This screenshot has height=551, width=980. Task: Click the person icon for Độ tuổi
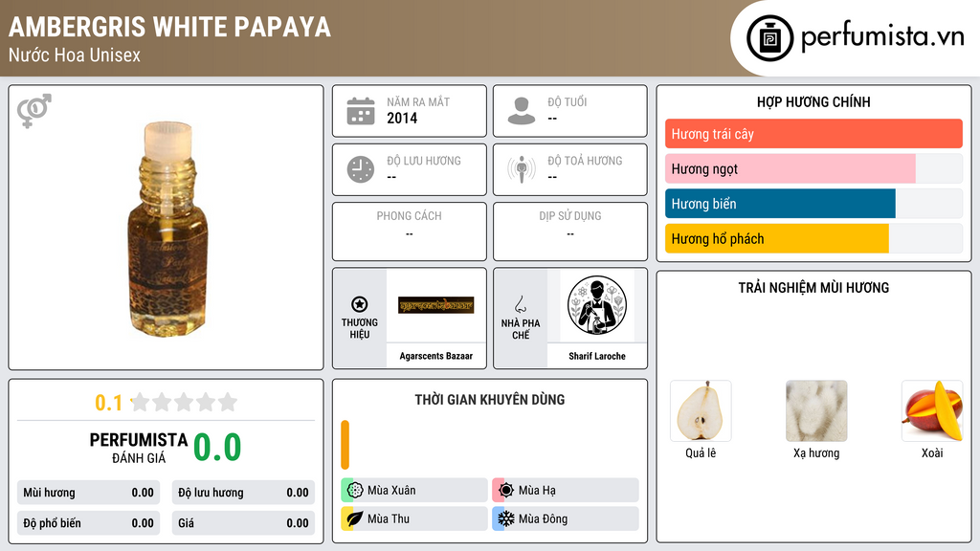pos(522,111)
